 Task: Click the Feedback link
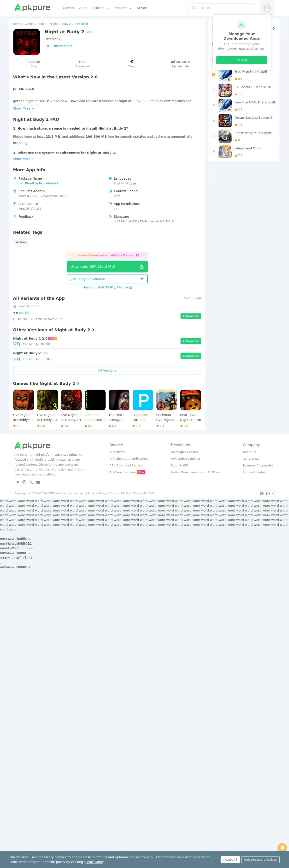[x=26, y=217]
